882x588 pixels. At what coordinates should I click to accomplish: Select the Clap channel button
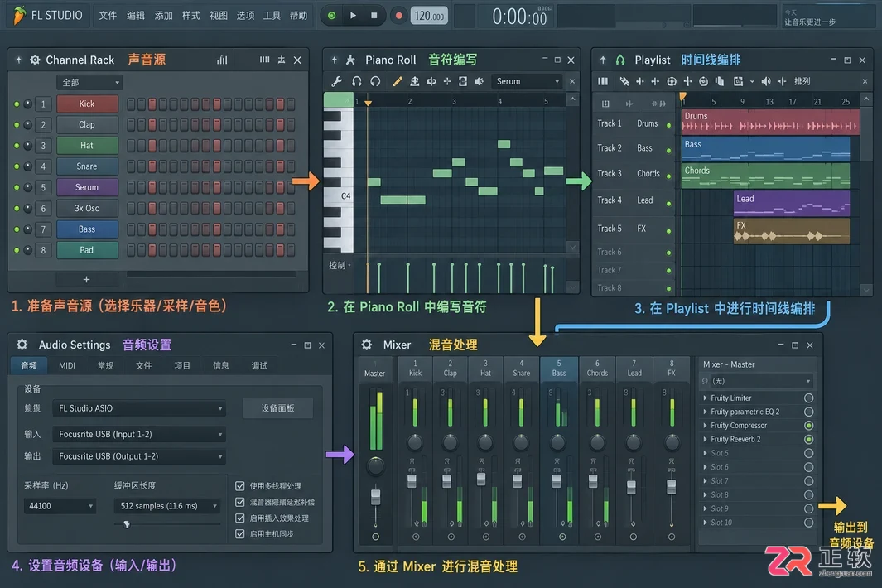(87, 124)
